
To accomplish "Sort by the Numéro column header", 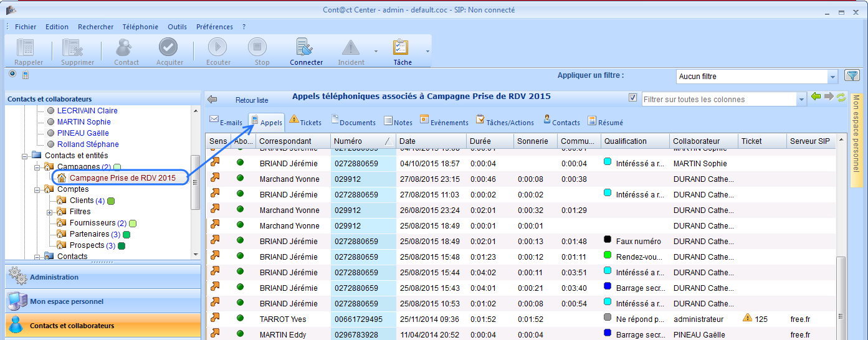I will pos(363,141).
